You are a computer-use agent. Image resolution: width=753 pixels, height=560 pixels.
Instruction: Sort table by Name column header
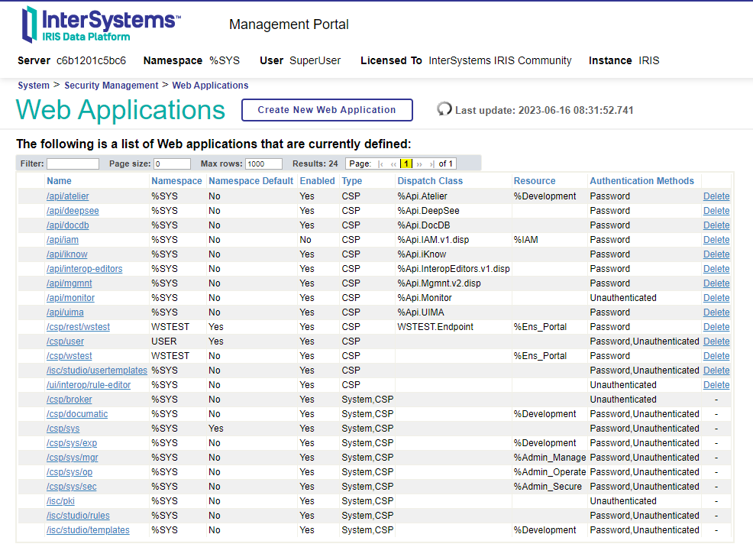pyautogui.click(x=59, y=181)
